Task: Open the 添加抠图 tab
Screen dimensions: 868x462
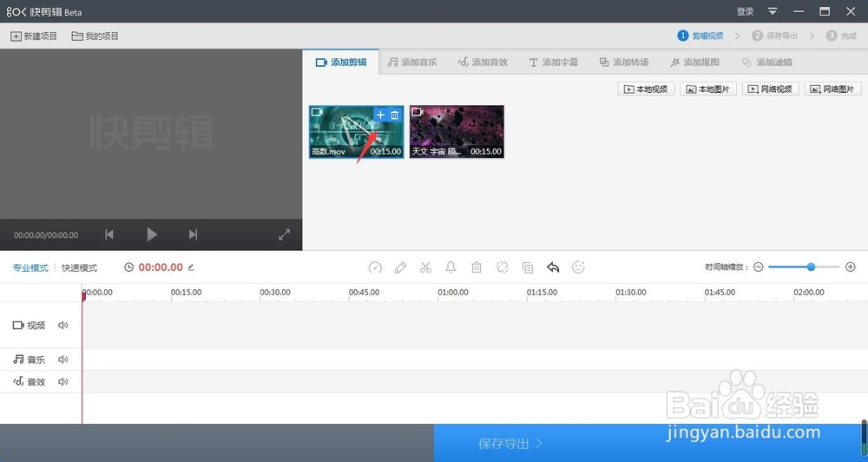Action: [694, 62]
